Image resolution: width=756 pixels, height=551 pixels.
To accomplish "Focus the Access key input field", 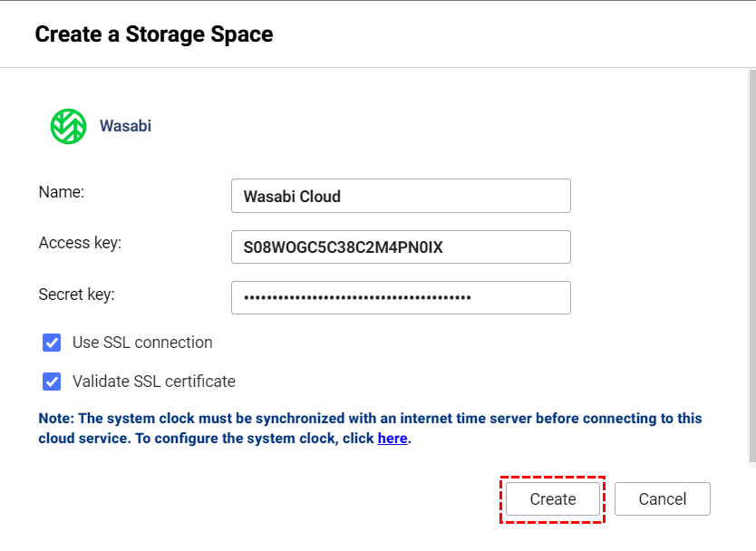I will pos(401,246).
